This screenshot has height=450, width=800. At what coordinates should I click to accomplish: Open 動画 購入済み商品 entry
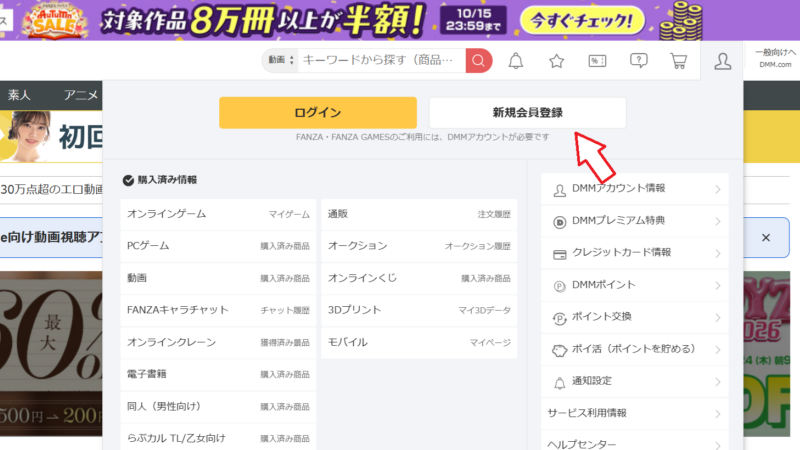(218, 279)
